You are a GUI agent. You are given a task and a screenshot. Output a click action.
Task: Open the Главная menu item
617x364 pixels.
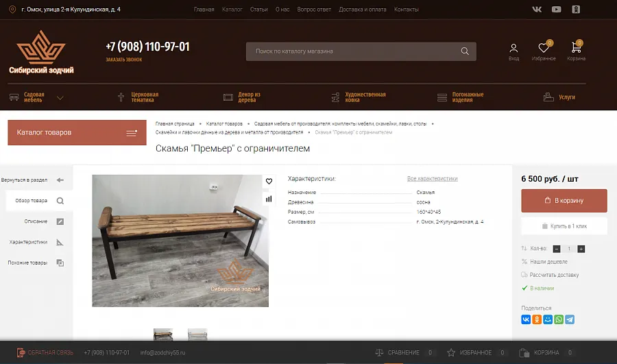coord(204,10)
